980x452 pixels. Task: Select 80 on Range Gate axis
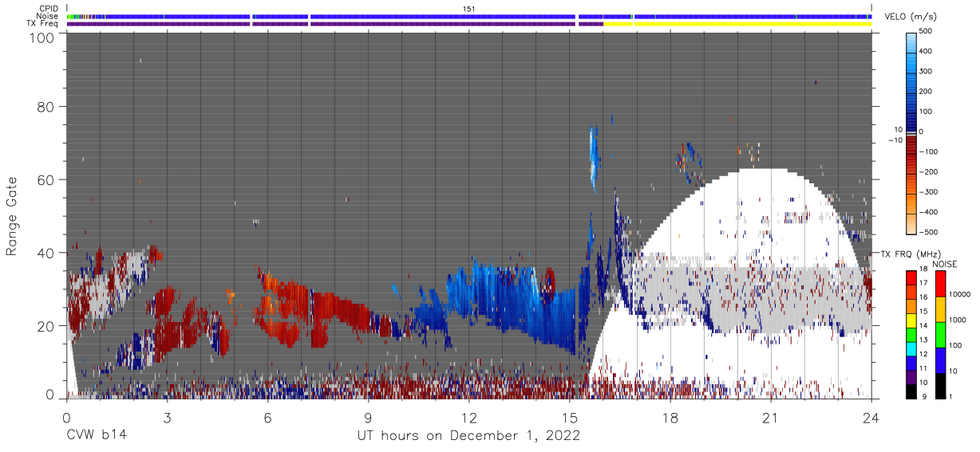click(x=45, y=107)
